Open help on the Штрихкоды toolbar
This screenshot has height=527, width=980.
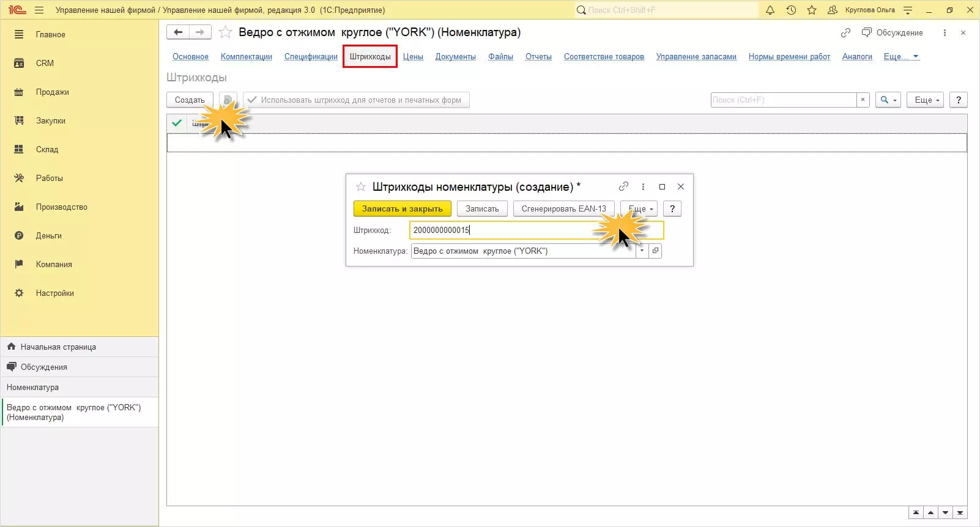pos(959,100)
